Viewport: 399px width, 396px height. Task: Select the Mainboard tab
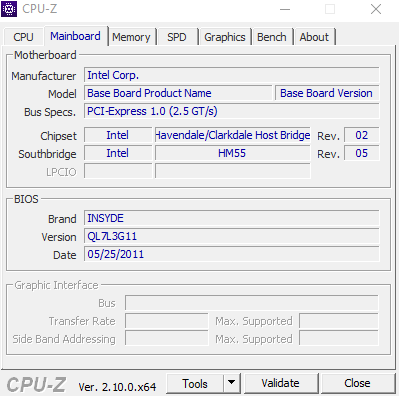pyautogui.click(x=76, y=36)
